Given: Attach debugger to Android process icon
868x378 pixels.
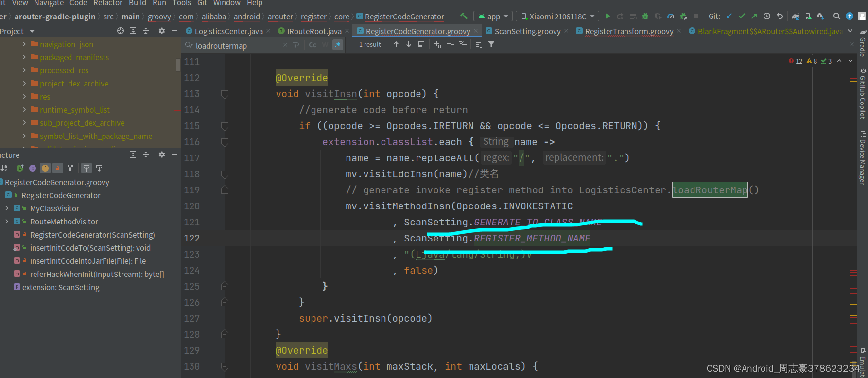Looking at the screenshot, I should tap(683, 16).
